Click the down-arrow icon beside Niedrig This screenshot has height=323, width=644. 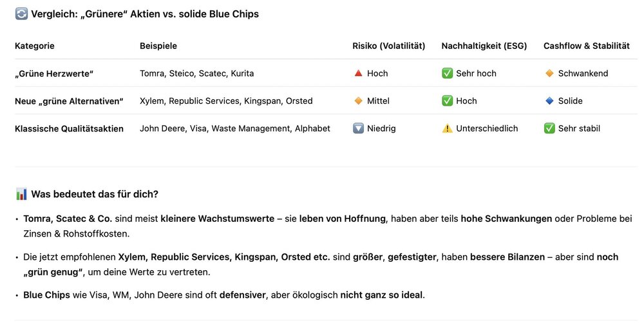point(359,128)
